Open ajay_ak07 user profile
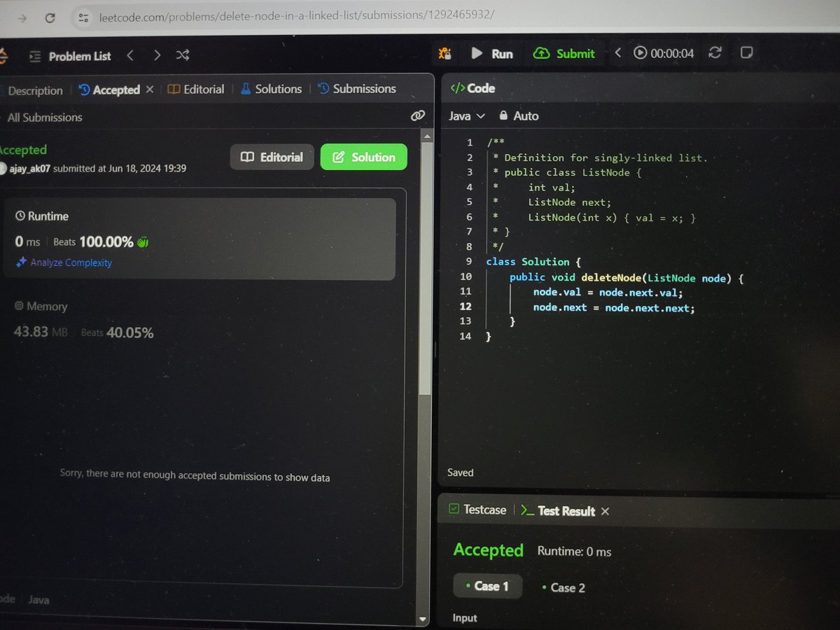Viewport: 840px width, 630px height. click(31, 169)
